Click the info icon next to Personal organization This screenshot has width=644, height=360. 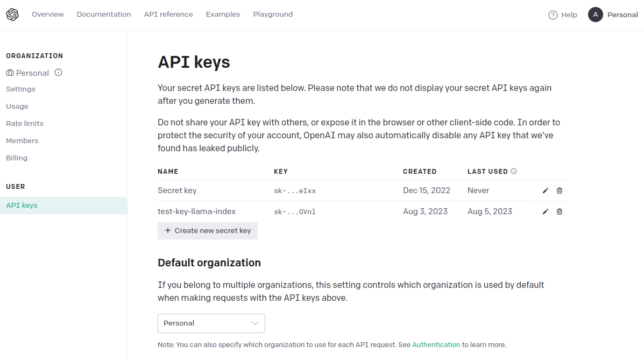point(58,72)
